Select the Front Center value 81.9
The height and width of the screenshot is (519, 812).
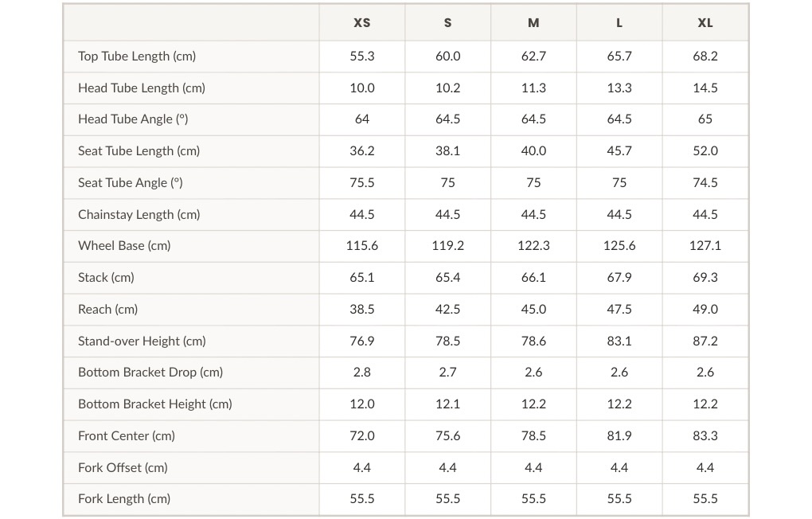tap(619, 436)
